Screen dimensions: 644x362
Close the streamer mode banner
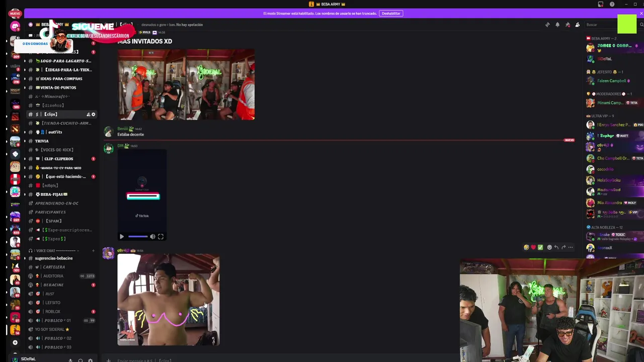click(x=641, y=14)
